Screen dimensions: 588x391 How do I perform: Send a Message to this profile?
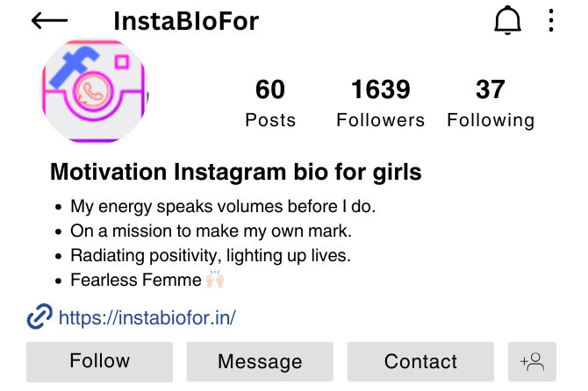click(x=260, y=362)
